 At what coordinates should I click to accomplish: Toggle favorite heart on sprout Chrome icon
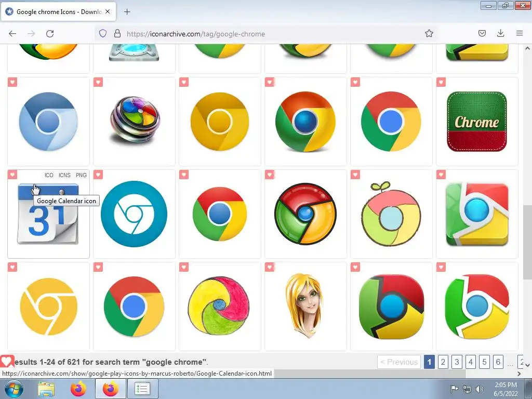coord(355,175)
